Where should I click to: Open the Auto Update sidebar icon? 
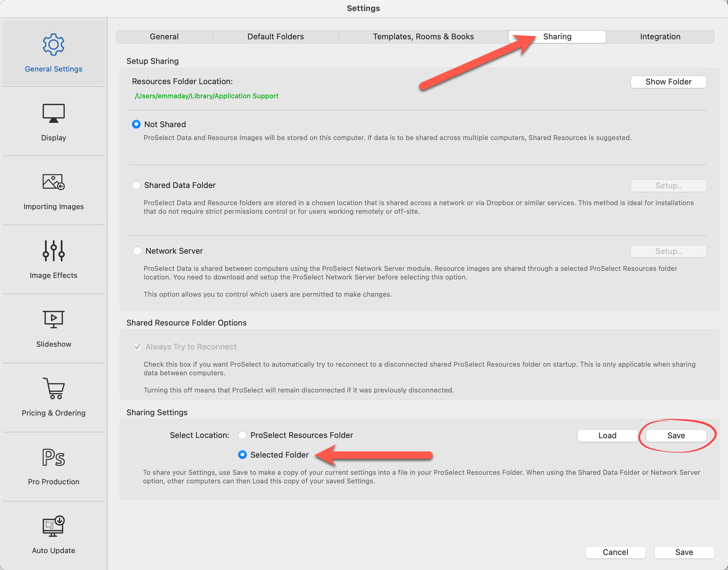pos(53,526)
